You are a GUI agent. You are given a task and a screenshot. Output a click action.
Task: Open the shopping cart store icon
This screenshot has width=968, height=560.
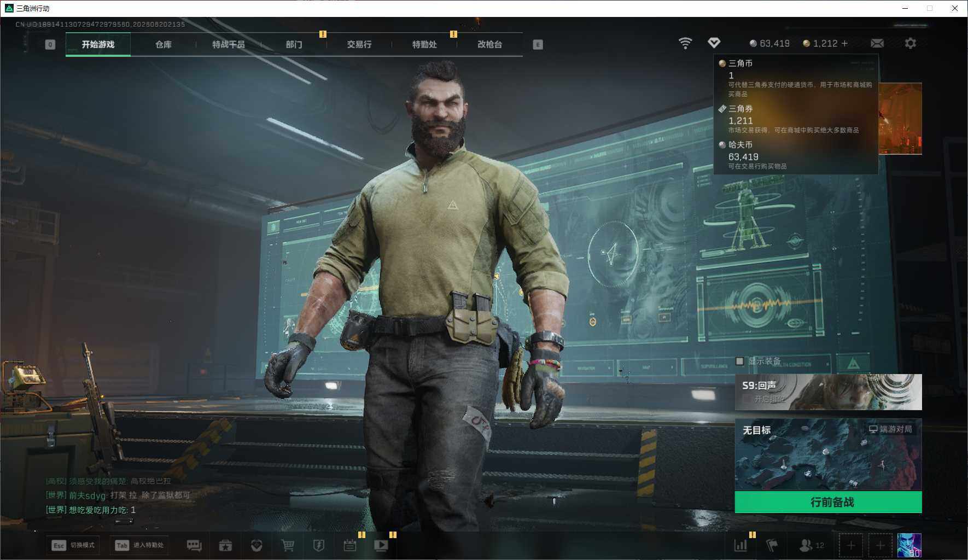point(288,545)
